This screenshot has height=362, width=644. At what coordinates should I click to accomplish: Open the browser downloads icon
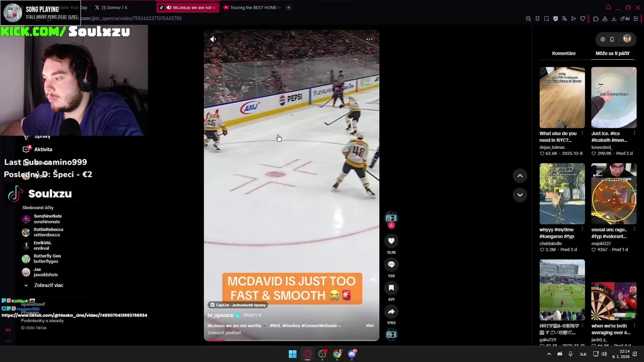tap(614, 19)
